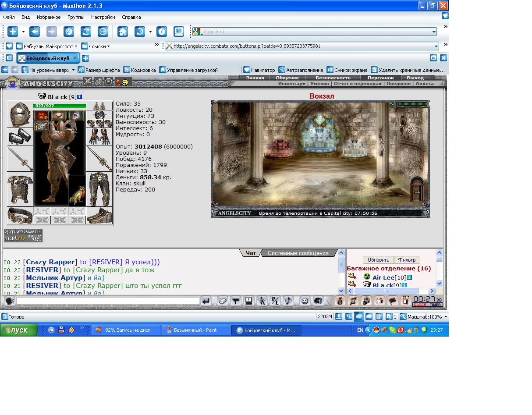Click the helmet slot in the equipment panel

20,115
